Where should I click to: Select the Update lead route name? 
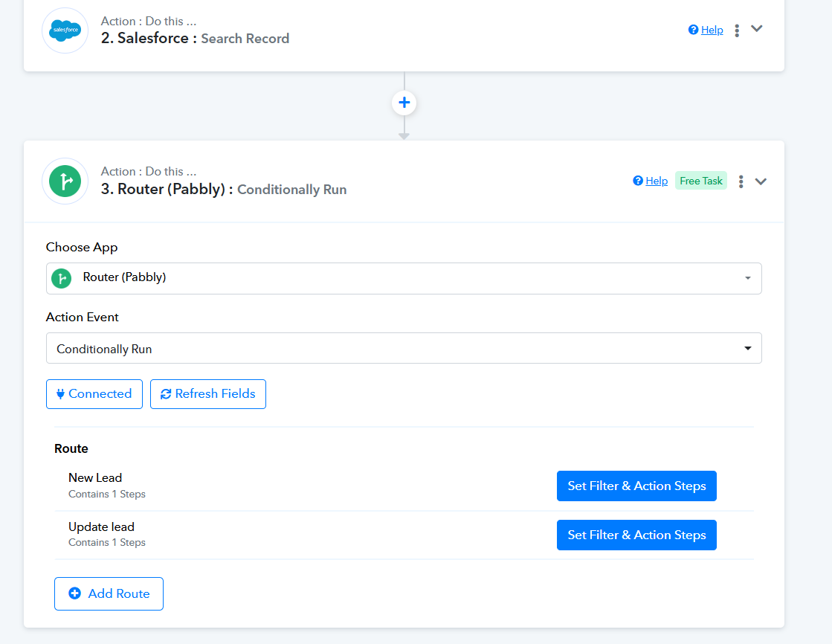(x=101, y=527)
